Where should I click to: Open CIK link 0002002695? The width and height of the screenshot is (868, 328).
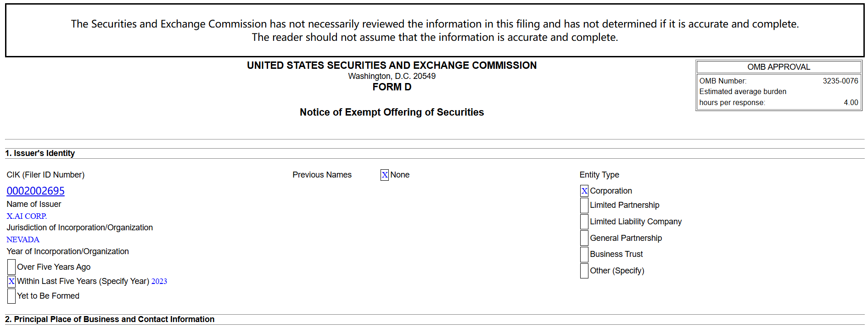[x=35, y=191]
